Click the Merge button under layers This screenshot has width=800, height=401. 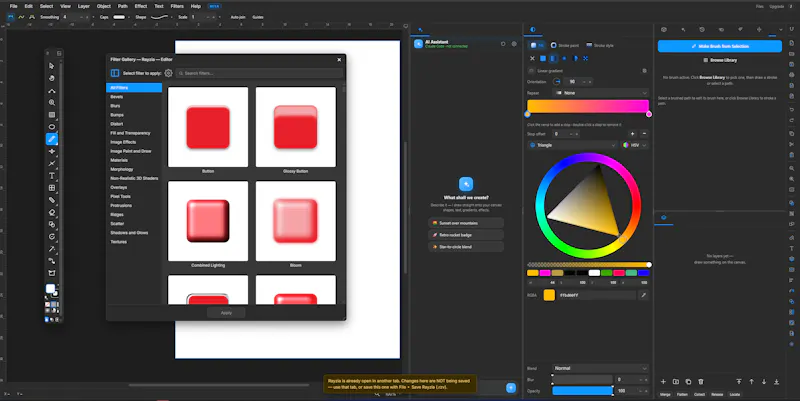665,394
